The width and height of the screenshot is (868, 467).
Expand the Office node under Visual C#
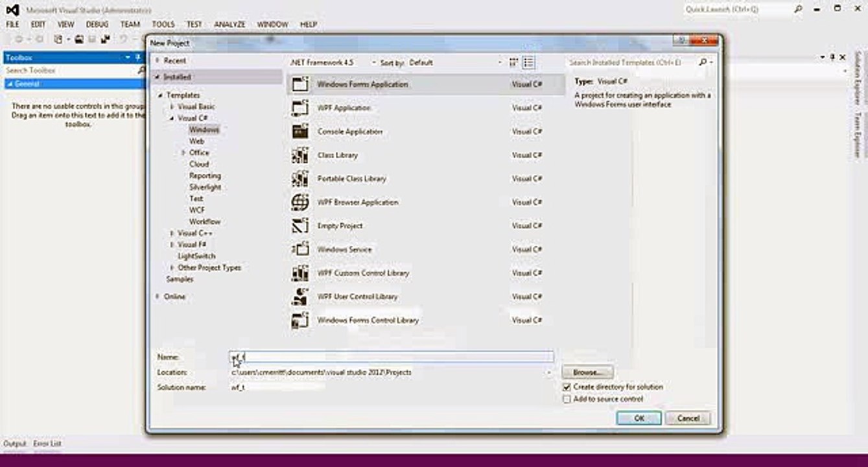[184, 152]
